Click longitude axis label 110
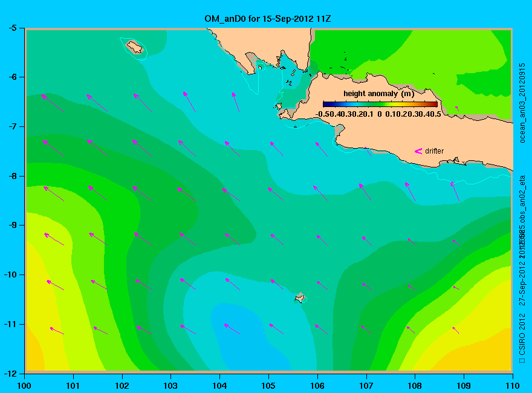 coord(512,386)
